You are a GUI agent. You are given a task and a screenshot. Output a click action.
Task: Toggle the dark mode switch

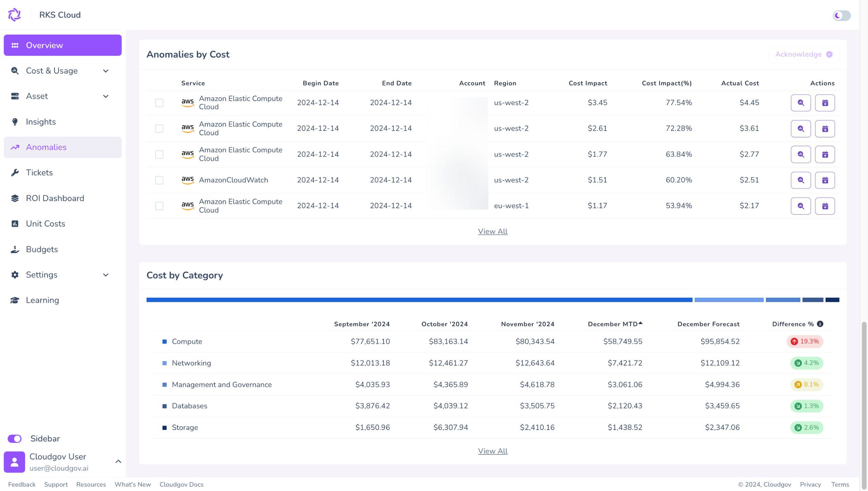[841, 16]
